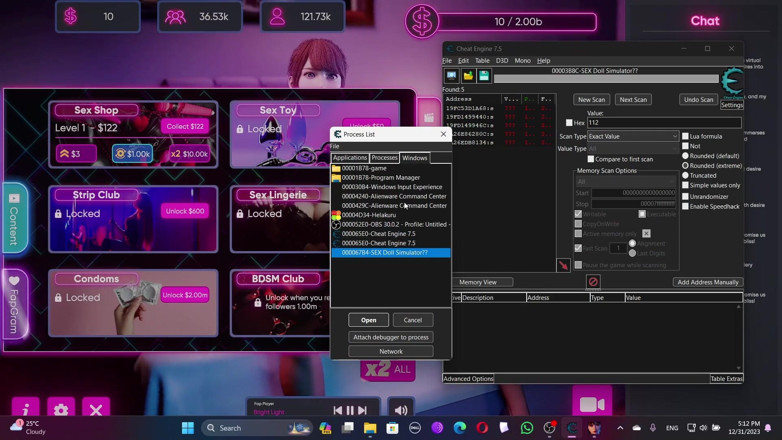Close the Process List dialog
782x440 pixels.
click(443, 134)
